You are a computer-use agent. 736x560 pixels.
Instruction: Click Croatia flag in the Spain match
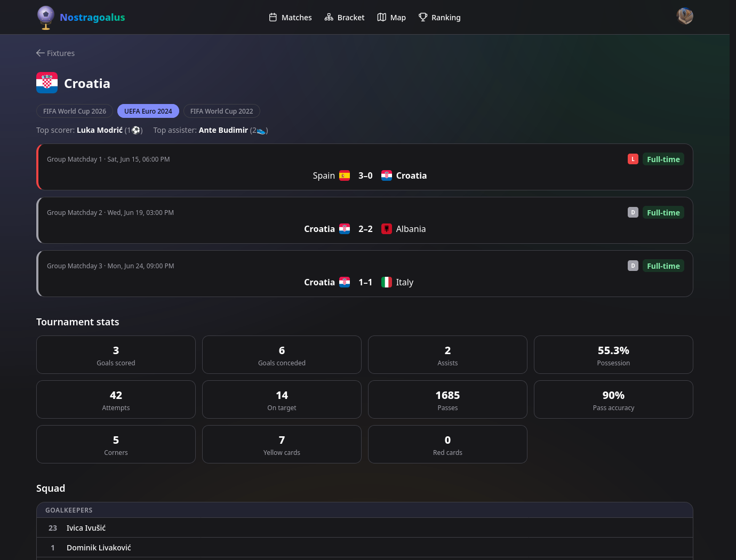point(387,175)
